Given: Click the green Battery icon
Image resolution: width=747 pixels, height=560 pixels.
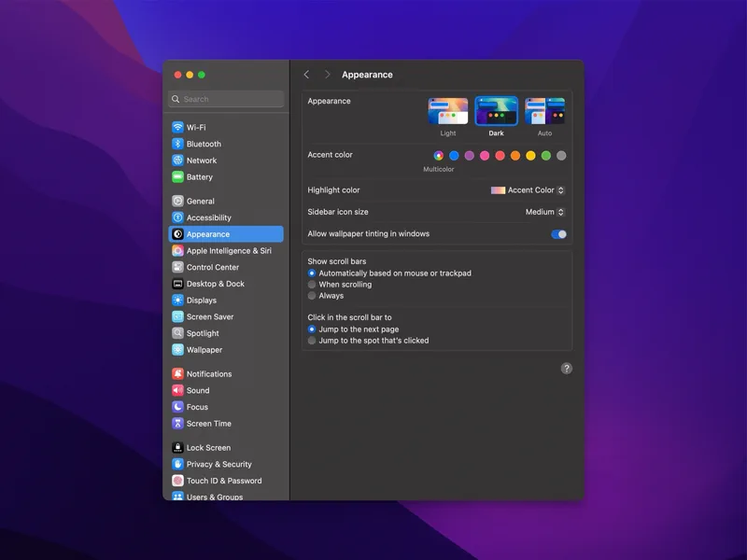Looking at the screenshot, I should (x=177, y=177).
